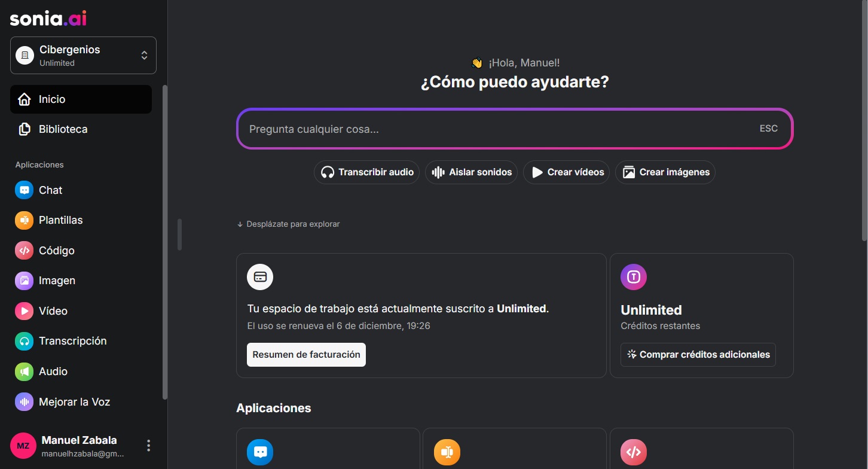Open Audio in the sidebar
Image resolution: width=868 pixels, height=469 pixels.
tap(81, 371)
